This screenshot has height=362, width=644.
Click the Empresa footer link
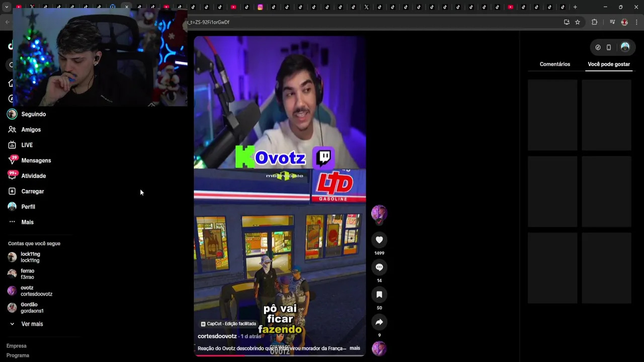coord(17,346)
